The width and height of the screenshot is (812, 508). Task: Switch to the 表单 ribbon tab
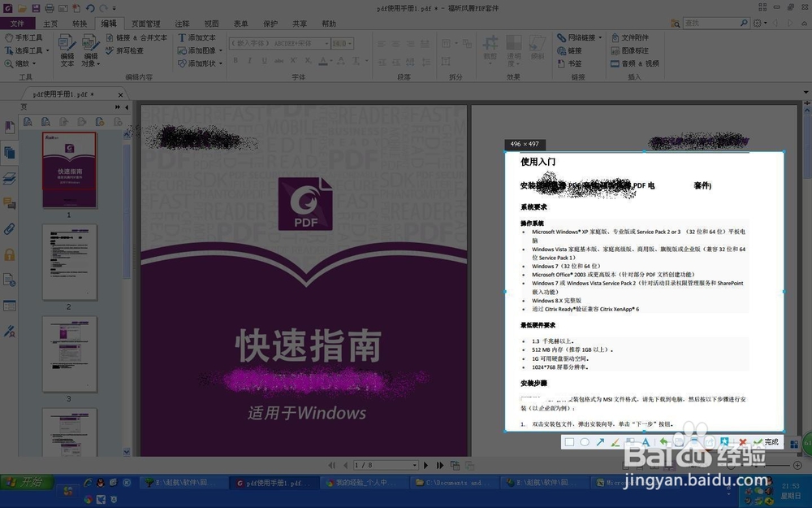click(x=241, y=24)
